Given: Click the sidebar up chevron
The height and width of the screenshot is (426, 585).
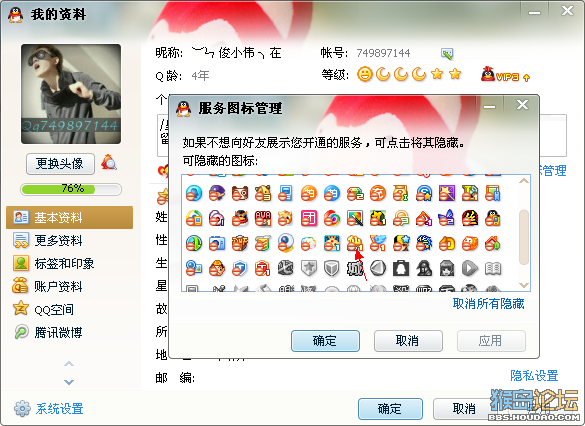Looking at the screenshot, I should point(69,364).
